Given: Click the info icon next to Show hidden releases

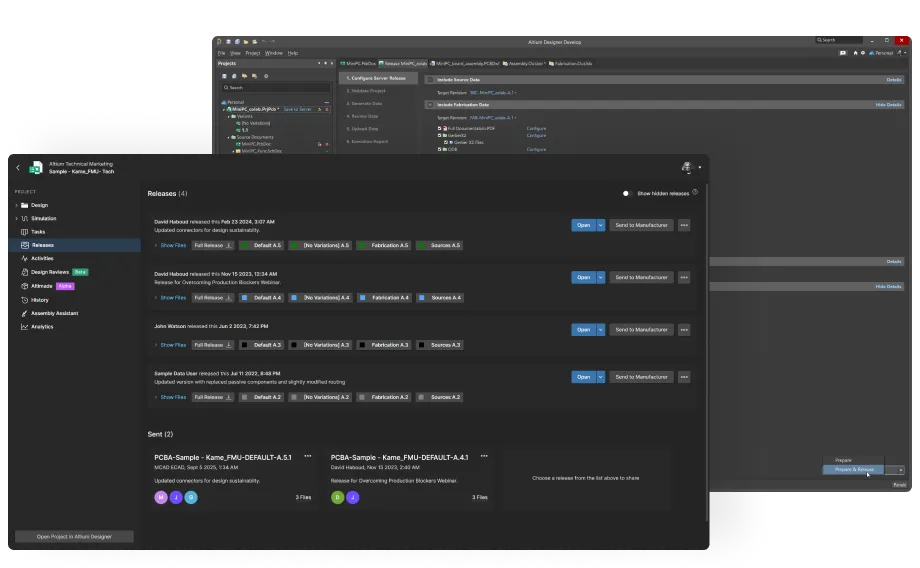Looking at the screenshot, I should pyautogui.click(x=695, y=192).
